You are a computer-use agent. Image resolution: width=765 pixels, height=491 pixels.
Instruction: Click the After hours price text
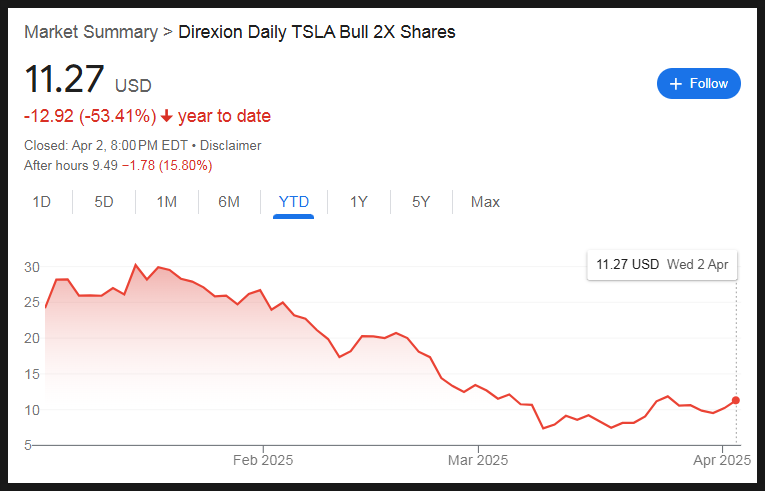[118, 165]
